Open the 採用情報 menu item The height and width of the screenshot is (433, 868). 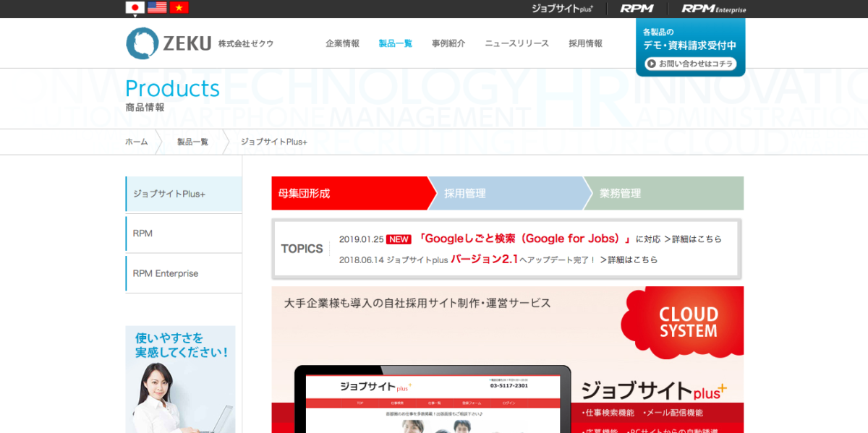[585, 43]
